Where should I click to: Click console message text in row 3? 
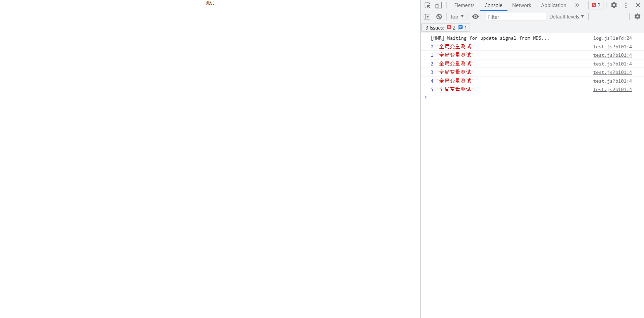(x=455, y=72)
